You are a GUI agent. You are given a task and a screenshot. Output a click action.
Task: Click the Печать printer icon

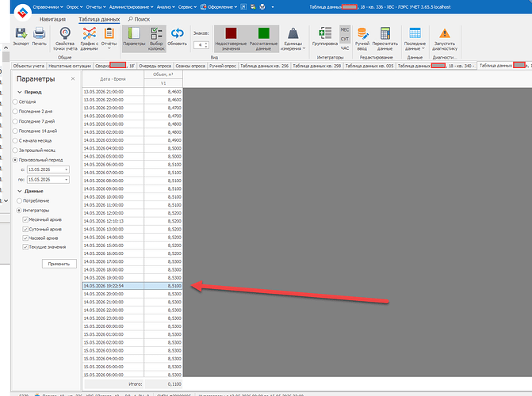click(x=39, y=33)
